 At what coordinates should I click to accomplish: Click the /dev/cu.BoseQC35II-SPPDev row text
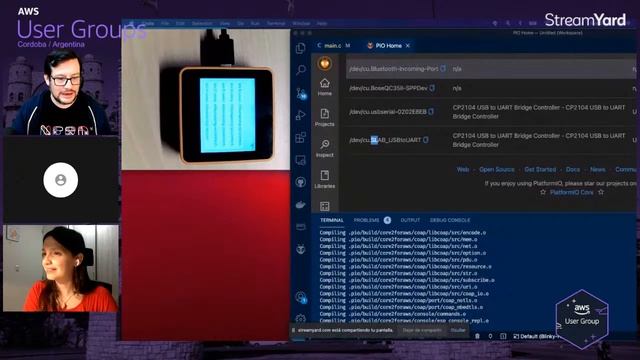(x=388, y=88)
